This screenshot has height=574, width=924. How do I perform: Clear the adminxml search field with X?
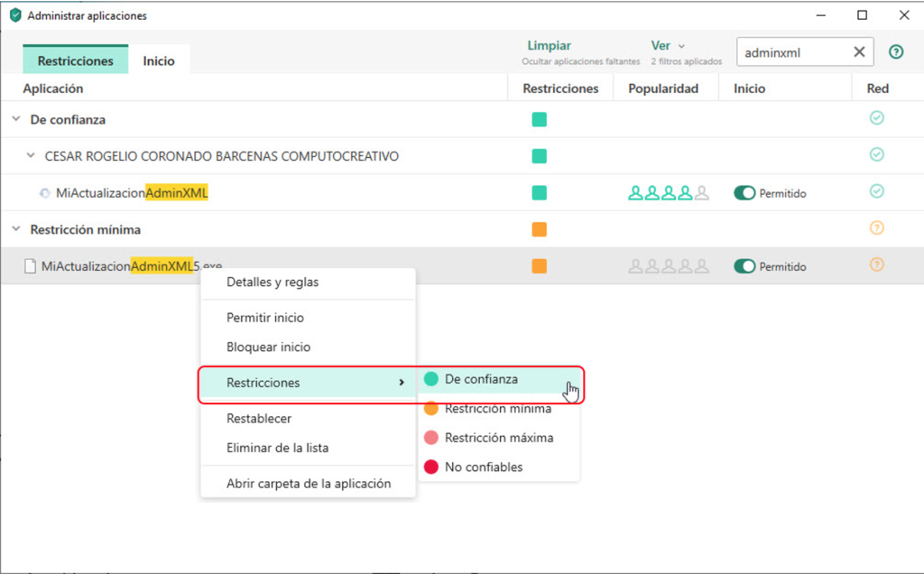click(859, 52)
